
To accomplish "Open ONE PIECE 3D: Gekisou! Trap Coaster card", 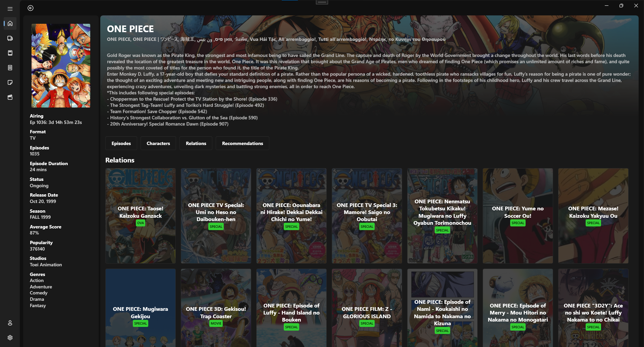I will click(x=216, y=308).
